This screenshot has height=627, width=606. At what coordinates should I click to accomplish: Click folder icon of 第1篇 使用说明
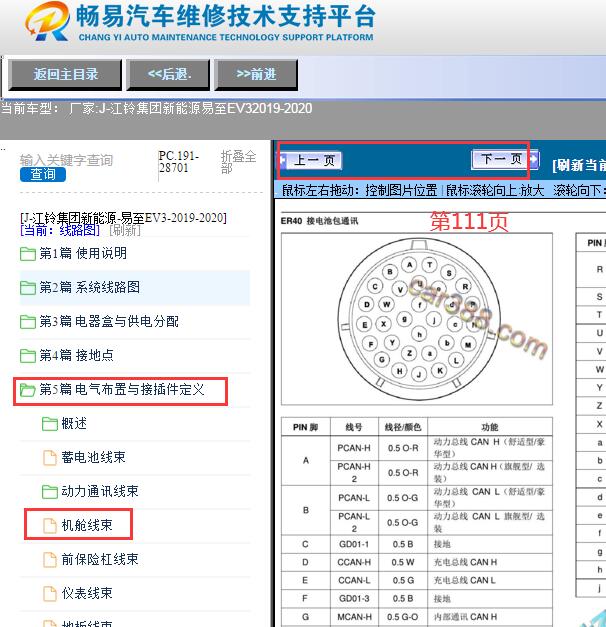point(28,254)
